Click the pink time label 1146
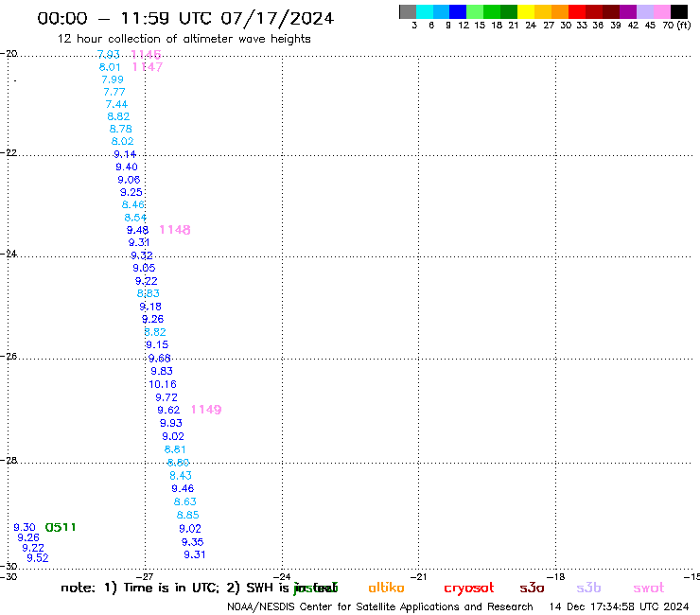Image resolution: width=700 pixels, height=615 pixels. coord(146,55)
